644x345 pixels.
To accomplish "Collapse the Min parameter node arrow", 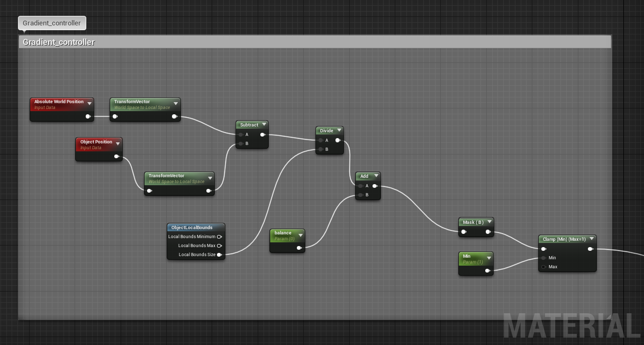I will (x=488, y=258).
